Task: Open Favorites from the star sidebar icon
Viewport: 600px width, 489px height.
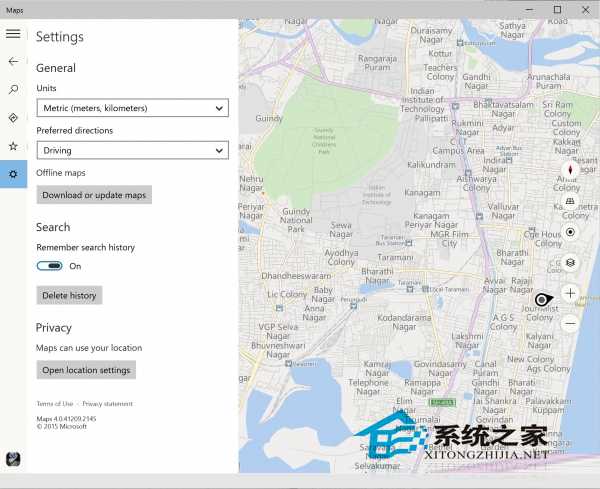Action: (13, 146)
